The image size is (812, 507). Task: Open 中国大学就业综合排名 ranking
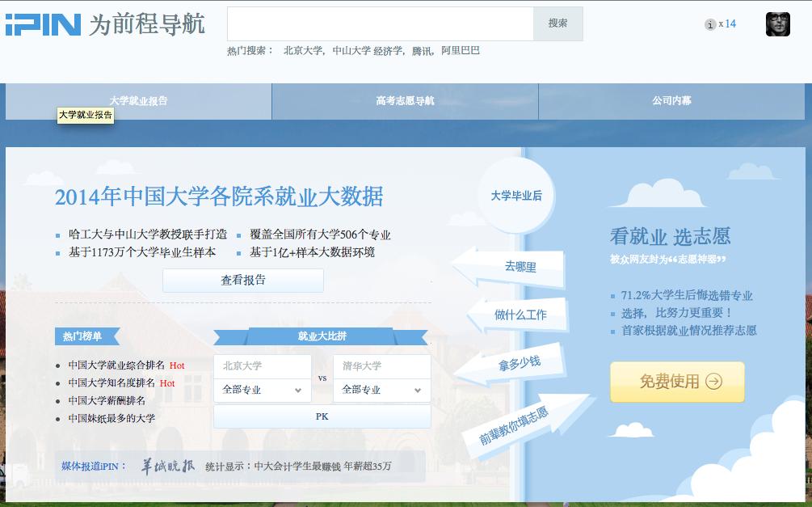click(x=116, y=365)
